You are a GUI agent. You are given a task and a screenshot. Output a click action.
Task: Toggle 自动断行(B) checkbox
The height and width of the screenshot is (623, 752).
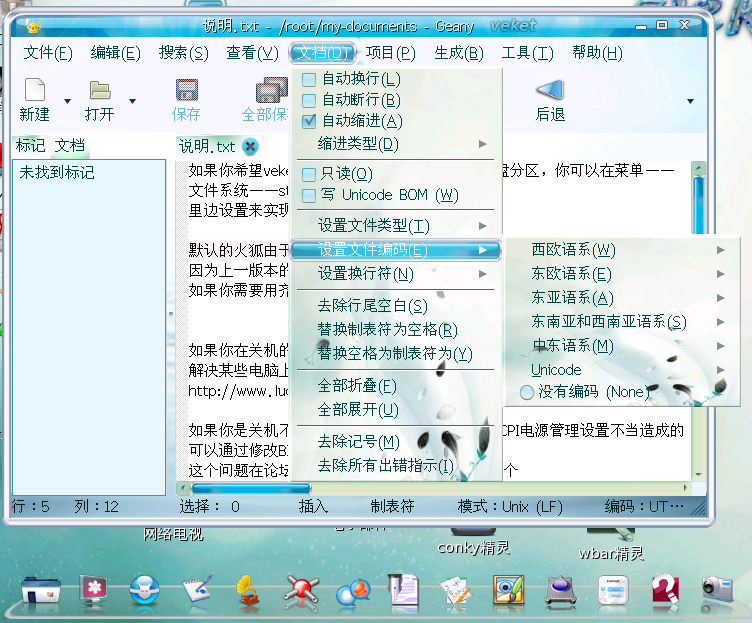(309, 100)
